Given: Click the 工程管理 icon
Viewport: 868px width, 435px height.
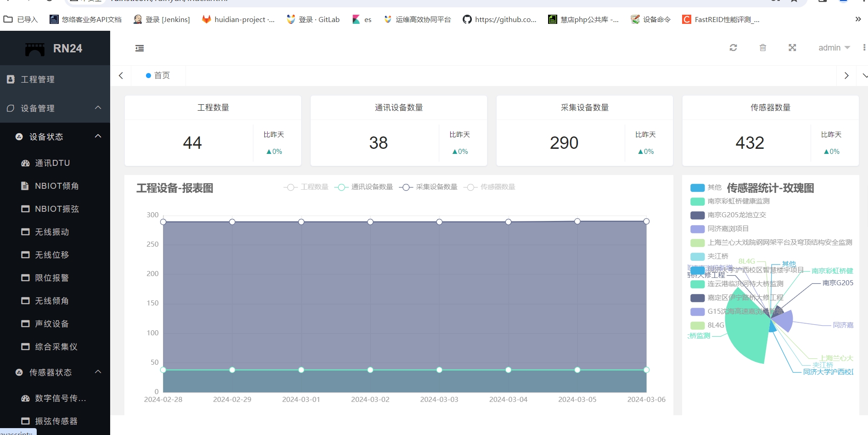Looking at the screenshot, I should pyautogui.click(x=11, y=79).
